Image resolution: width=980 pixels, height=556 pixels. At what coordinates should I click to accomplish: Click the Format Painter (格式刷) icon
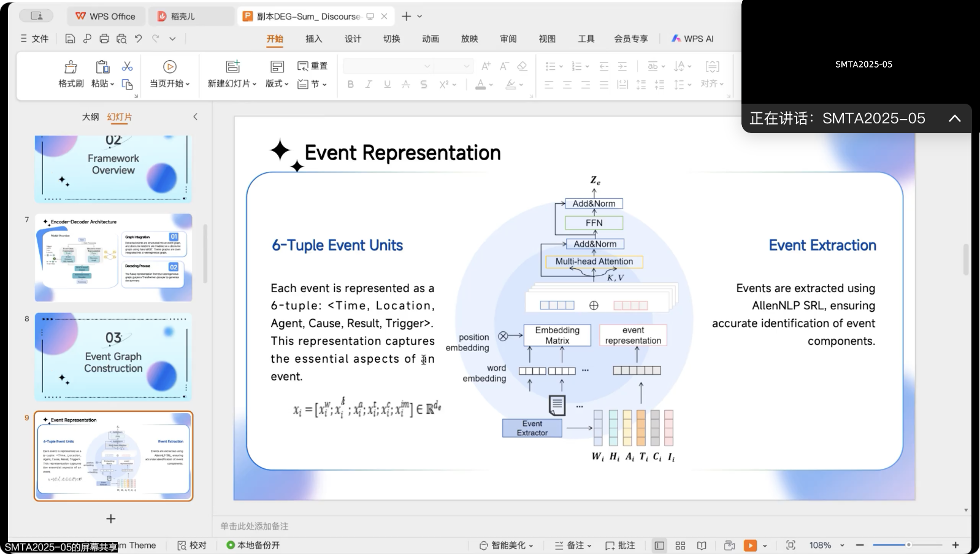coord(71,67)
